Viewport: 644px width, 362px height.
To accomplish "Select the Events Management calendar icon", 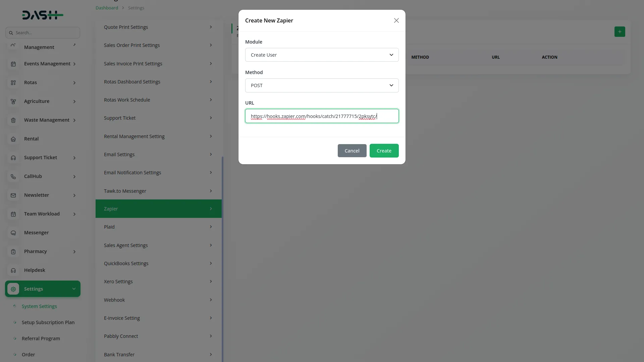I will point(13,63).
